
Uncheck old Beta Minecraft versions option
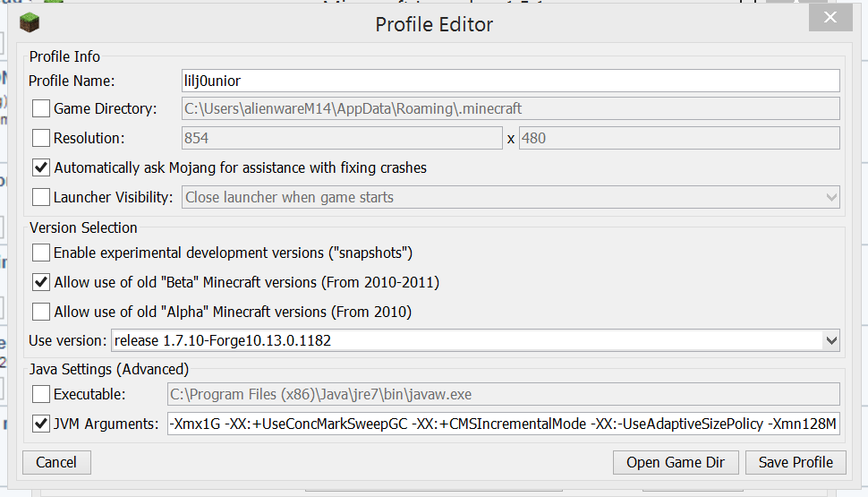click(x=41, y=282)
